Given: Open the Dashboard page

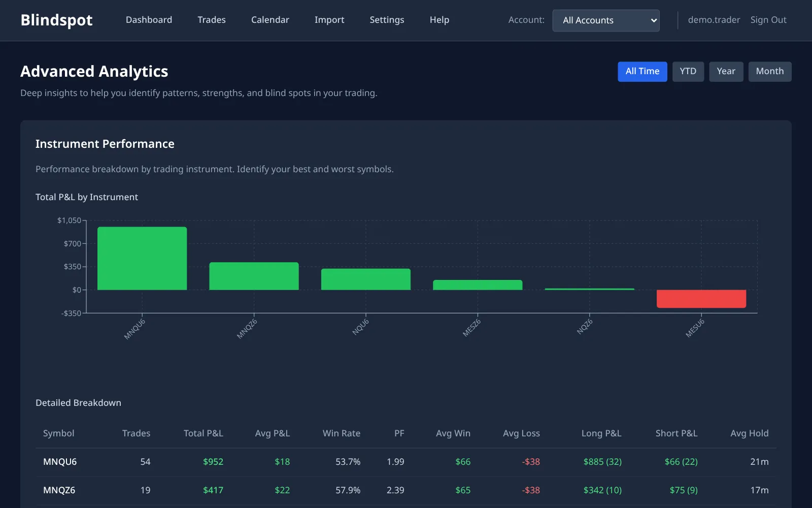Looking at the screenshot, I should pyautogui.click(x=149, y=20).
